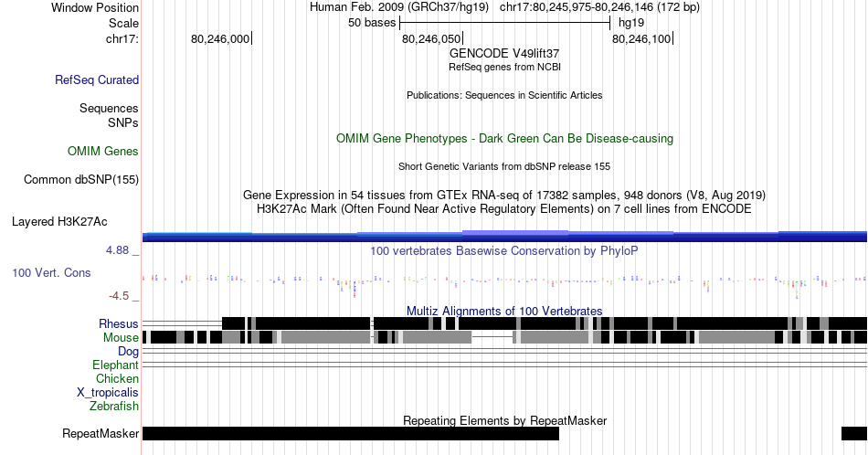Viewport: 868px width, 455px height.
Task: Click the large black RepeatMasker element
Action: point(351,433)
